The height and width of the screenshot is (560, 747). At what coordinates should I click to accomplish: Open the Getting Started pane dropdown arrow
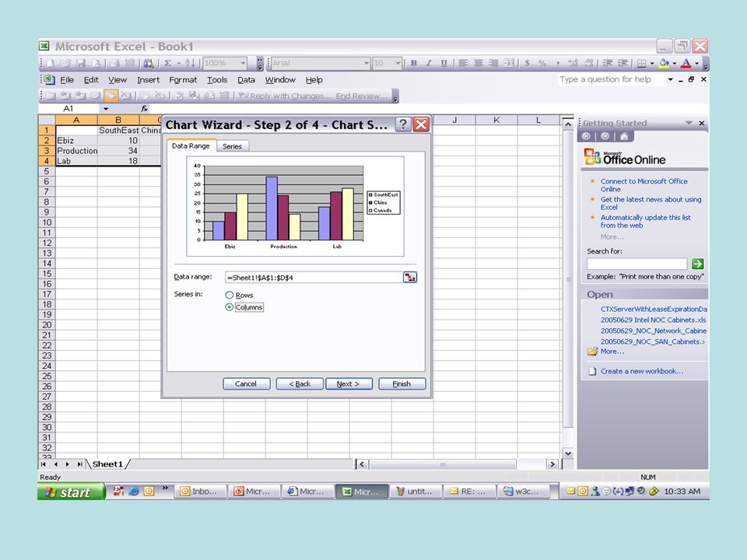689,123
